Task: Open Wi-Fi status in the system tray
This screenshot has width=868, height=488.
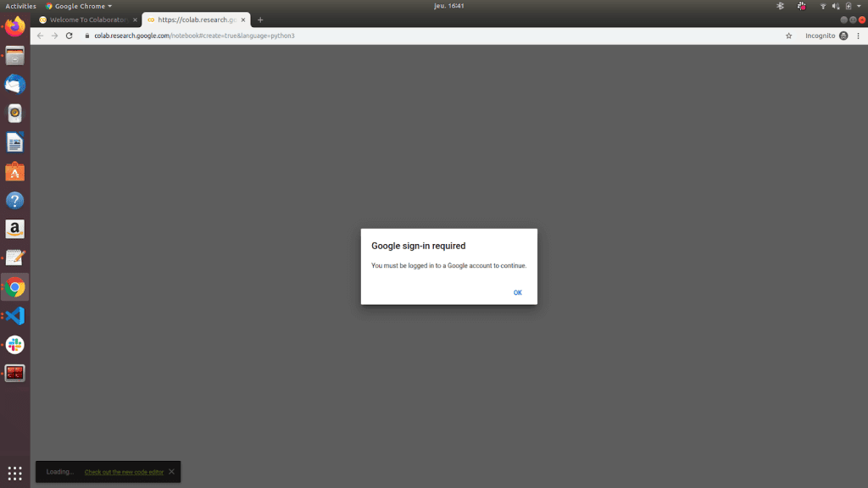Action: 823,6
